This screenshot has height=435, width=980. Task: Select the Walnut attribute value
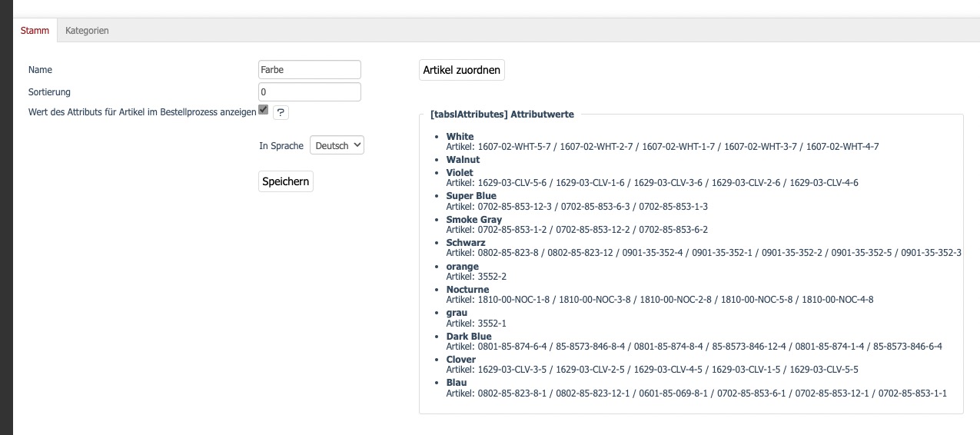(463, 160)
